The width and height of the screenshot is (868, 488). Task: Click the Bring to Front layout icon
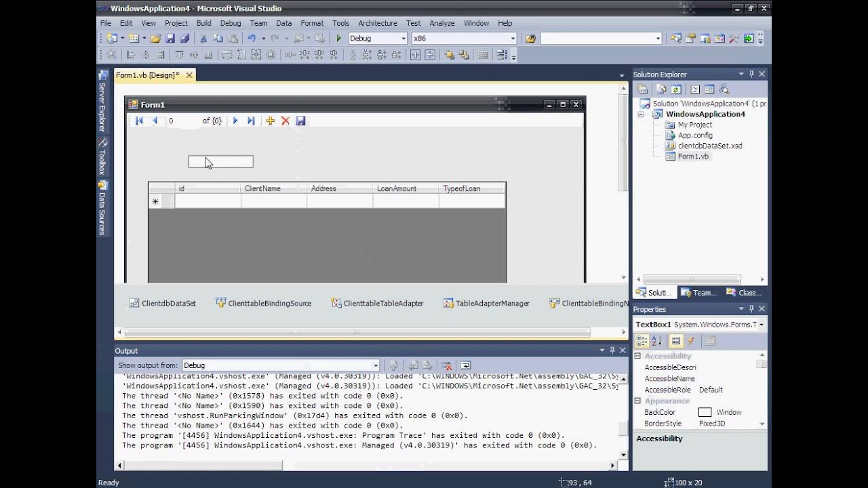449,55
